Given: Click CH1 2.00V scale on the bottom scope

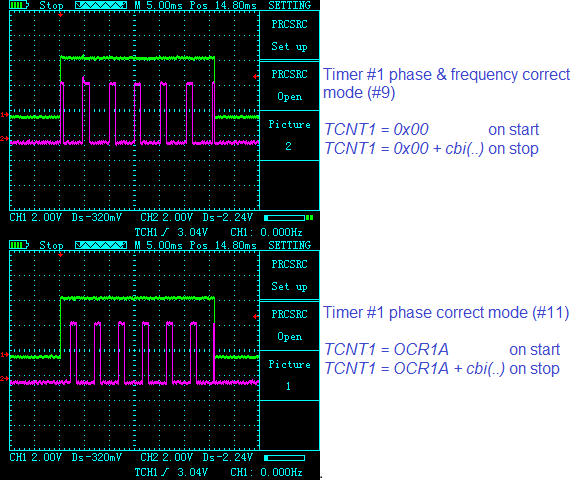Looking at the screenshot, I should [35, 457].
